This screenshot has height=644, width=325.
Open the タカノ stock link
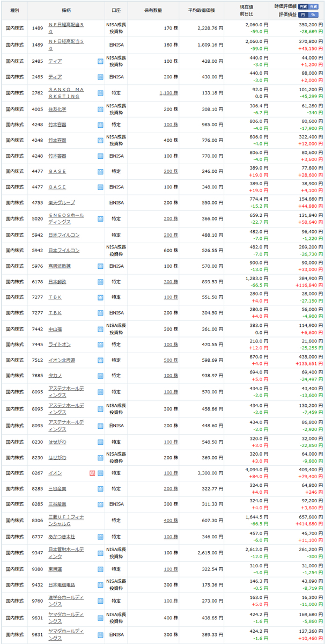[55, 375]
